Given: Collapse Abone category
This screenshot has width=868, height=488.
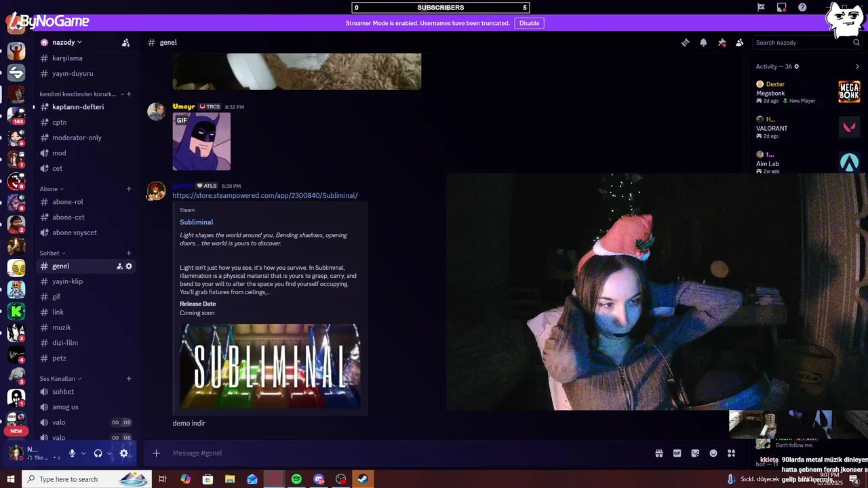Looking at the screenshot, I should coord(52,189).
